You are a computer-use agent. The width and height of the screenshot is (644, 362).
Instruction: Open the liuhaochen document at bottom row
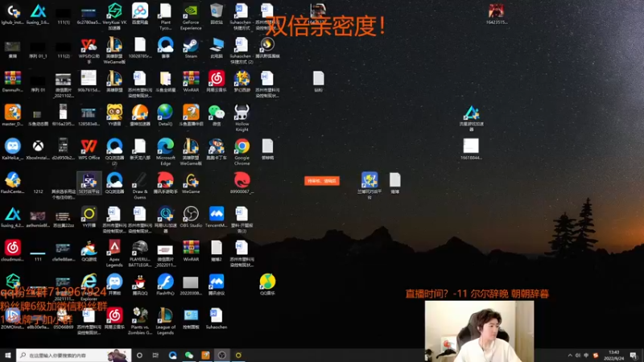(x=217, y=319)
